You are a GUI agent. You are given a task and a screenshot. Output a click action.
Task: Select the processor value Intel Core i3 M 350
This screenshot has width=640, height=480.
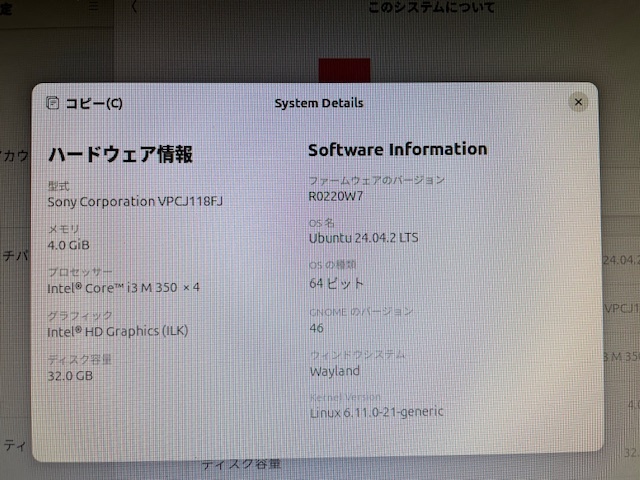(x=123, y=288)
